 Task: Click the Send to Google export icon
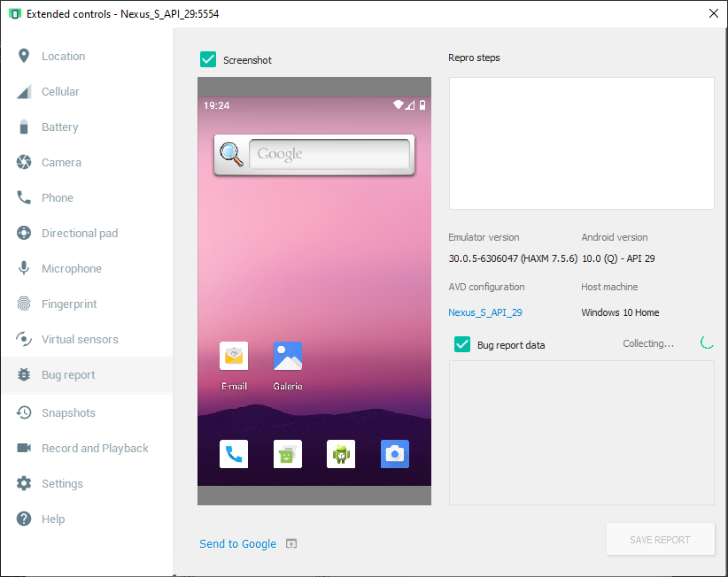pos(291,543)
